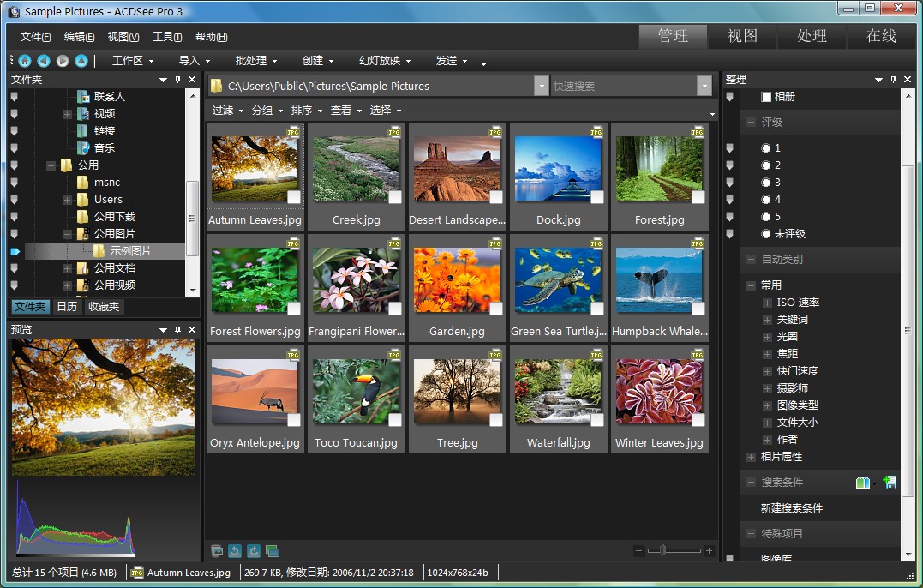Select the Green Sea Turtle thumbnail
The height and width of the screenshot is (588, 923).
[558, 287]
